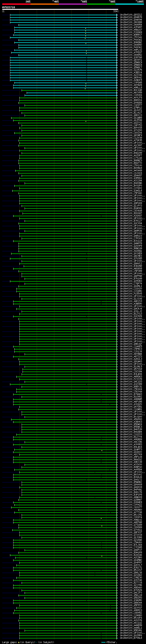Open hit UniRef100_Q93Z12
Viewport: 146px width, 644px height.
131,15
